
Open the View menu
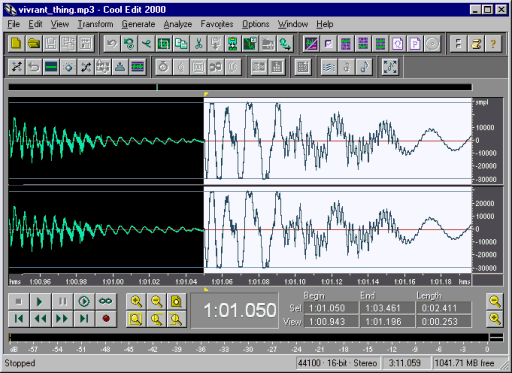(60, 24)
